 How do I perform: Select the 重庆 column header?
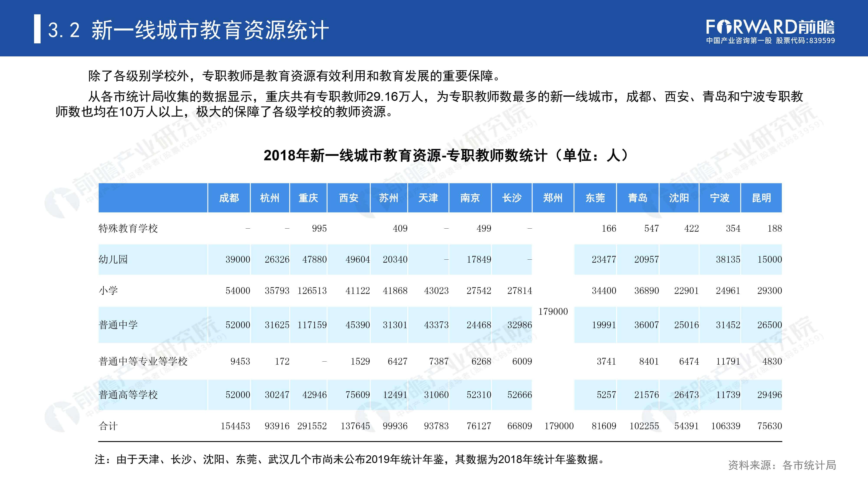308,198
